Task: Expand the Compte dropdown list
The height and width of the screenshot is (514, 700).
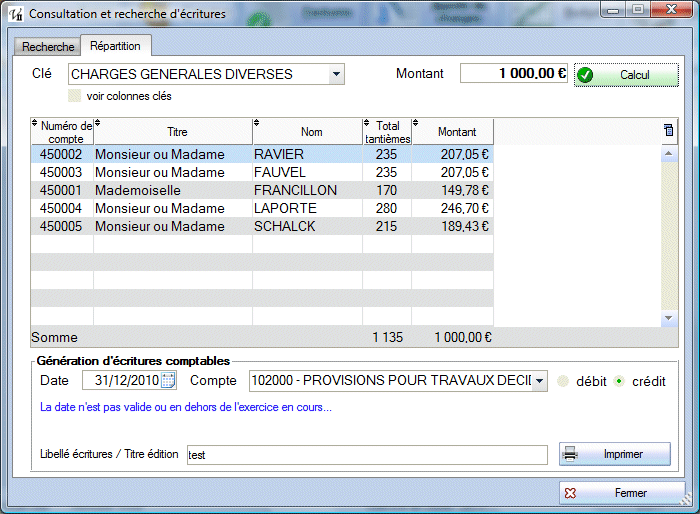Action: click(539, 380)
